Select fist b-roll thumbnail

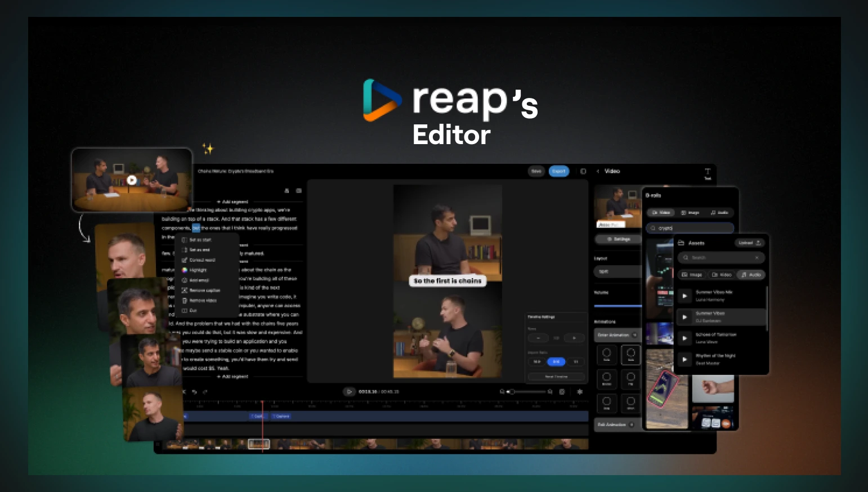(x=713, y=388)
